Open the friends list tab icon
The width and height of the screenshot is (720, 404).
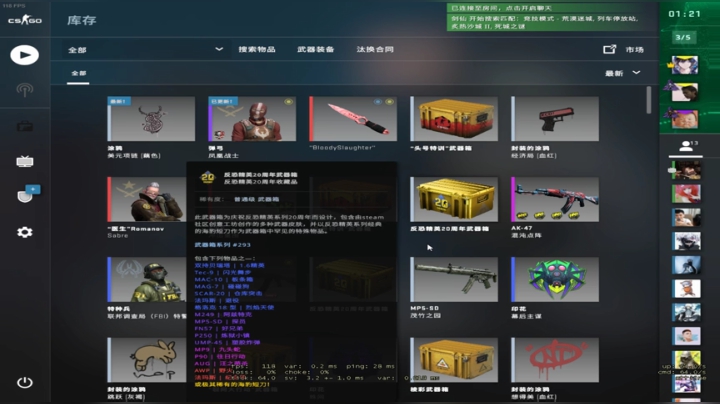(686, 147)
